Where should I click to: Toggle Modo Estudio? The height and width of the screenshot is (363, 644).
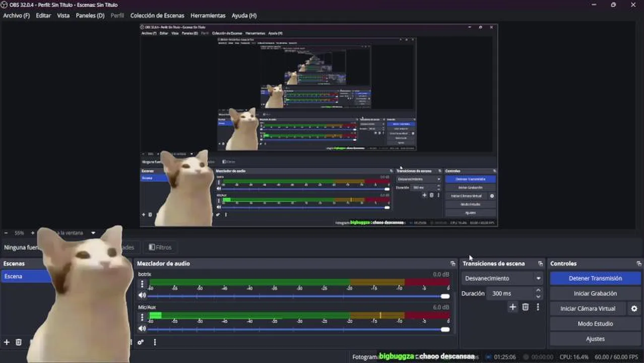pyautogui.click(x=595, y=324)
